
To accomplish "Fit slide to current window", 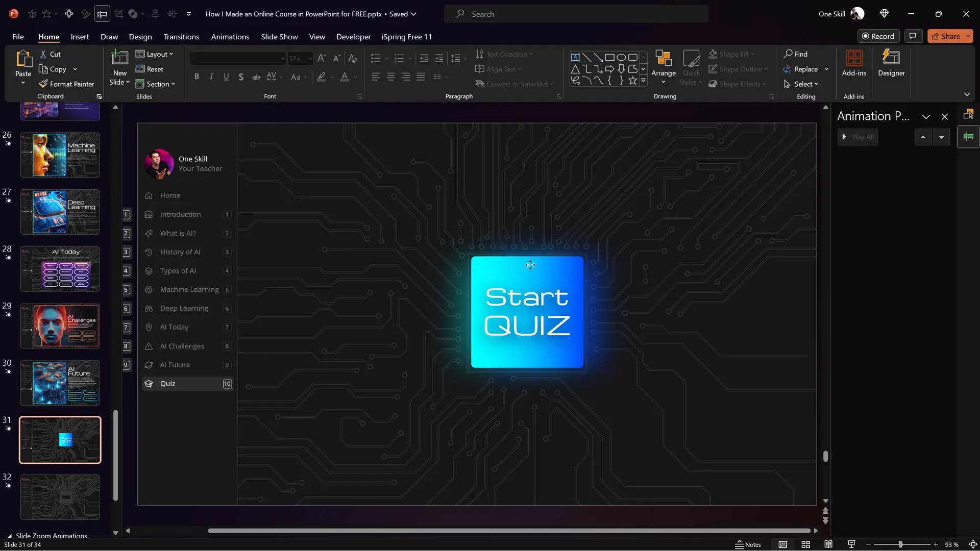I will pyautogui.click(x=973, y=544).
